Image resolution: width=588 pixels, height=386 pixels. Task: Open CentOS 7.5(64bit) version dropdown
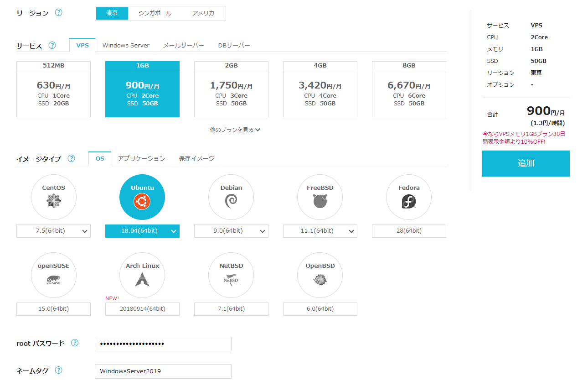54,231
